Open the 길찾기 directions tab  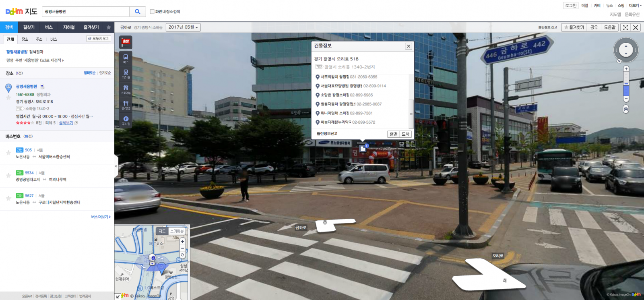click(29, 27)
